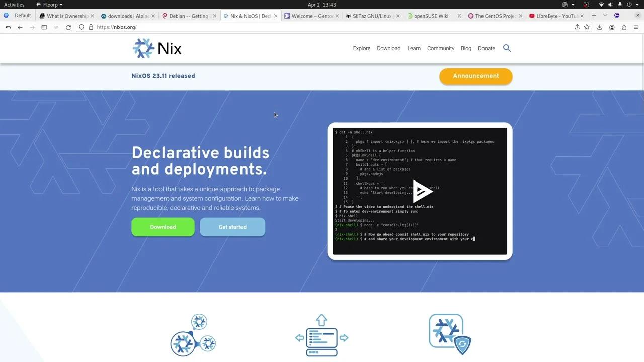Expand the list all tabs chevron
The height and width of the screenshot is (362, 644).
click(605, 16)
